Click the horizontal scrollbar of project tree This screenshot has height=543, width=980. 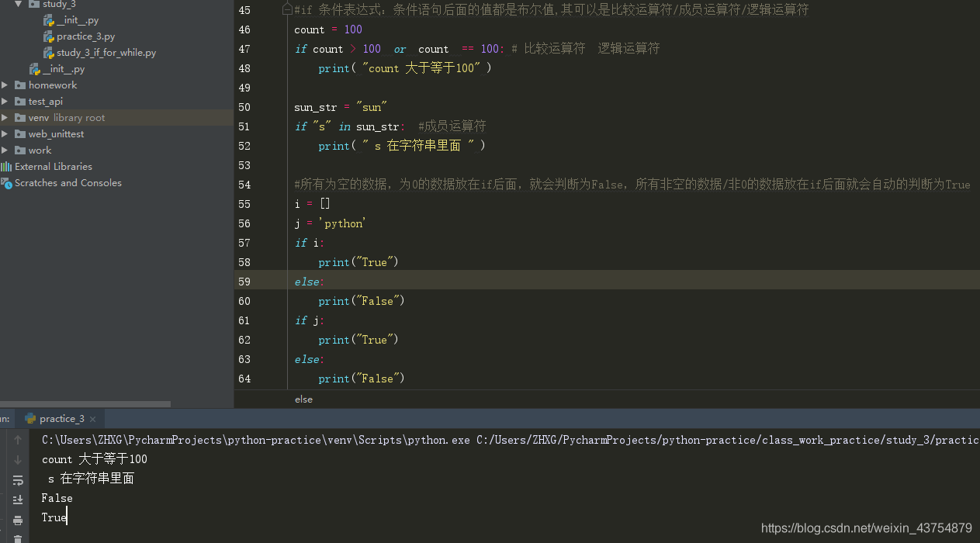coord(85,404)
